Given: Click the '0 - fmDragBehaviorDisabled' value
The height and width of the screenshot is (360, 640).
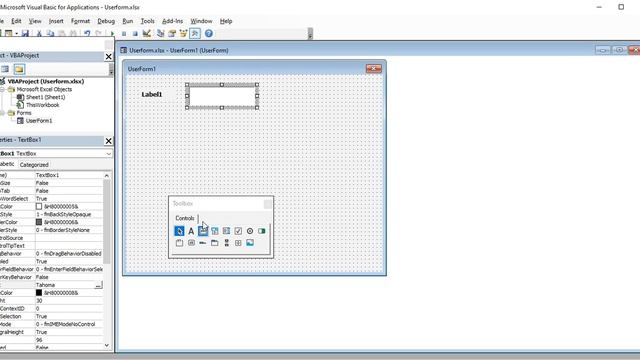Looking at the screenshot, I should (69, 254).
